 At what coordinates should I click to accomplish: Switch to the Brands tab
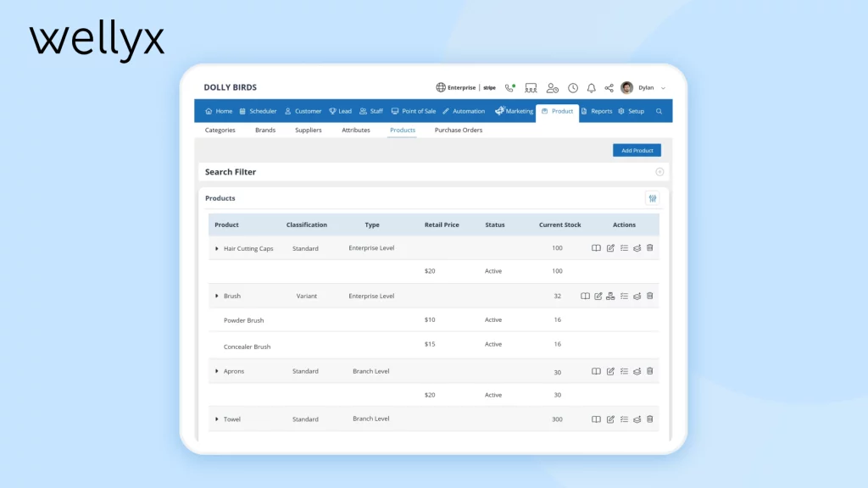pyautogui.click(x=265, y=130)
